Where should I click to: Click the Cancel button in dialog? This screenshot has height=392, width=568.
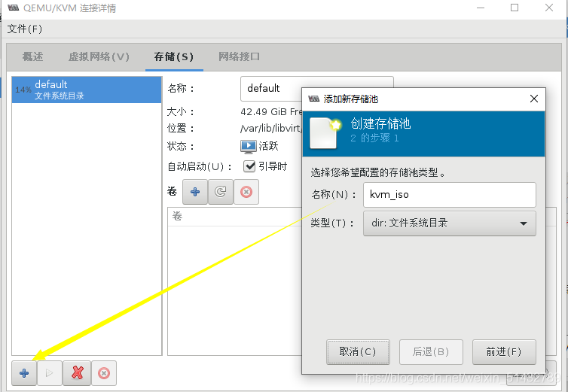click(358, 352)
